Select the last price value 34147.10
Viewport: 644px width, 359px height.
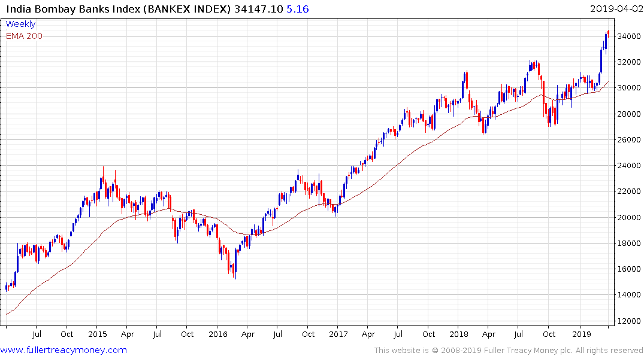(x=259, y=9)
